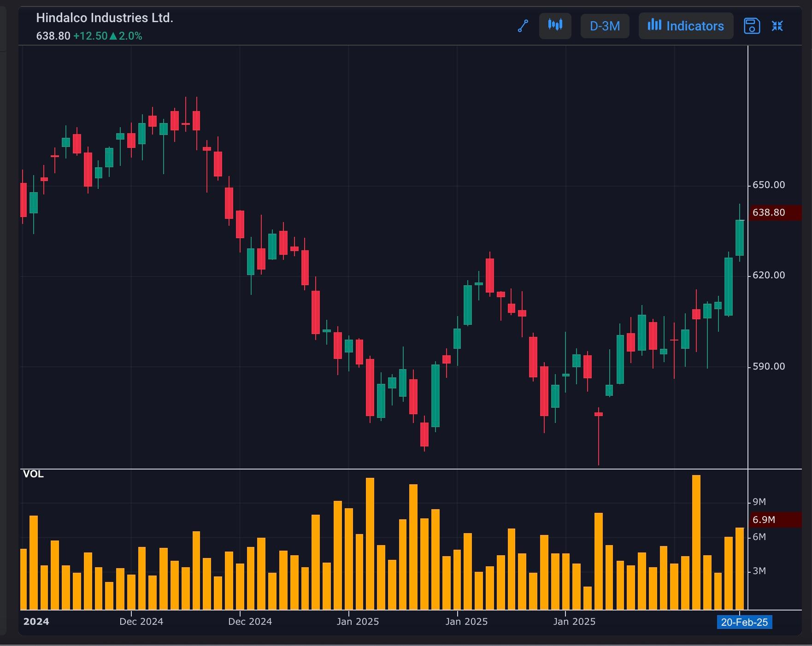Image resolution: width=812 pixels, height=646 pixels.
Task: Select the line drawing tool icon
Action: point(523,26)
